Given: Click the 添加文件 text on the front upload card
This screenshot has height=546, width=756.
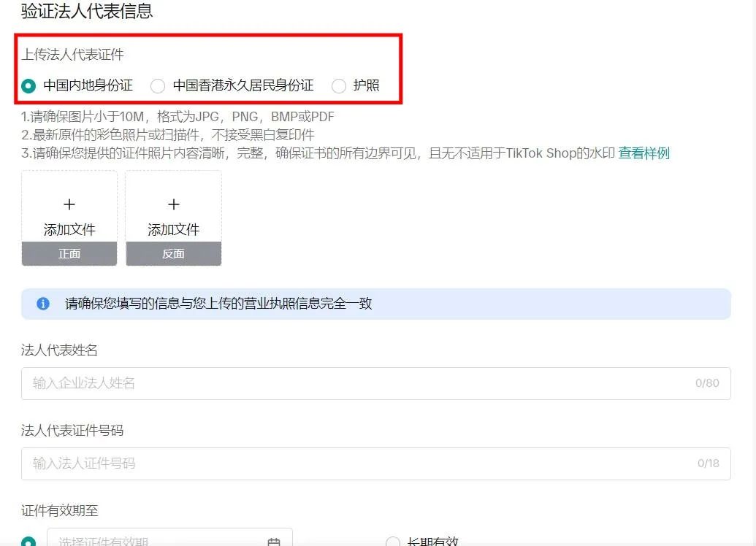Looking at the screenshot, I should click(x=69, y=227).
